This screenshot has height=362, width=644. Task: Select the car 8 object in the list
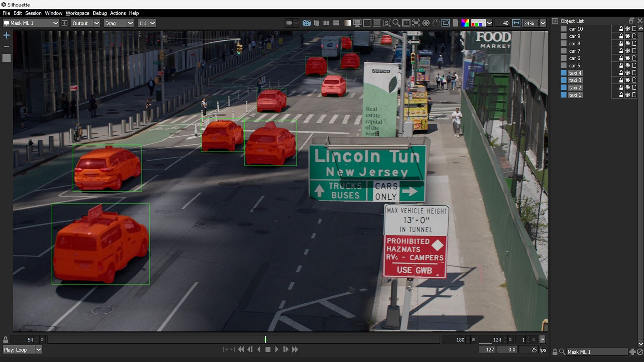point(574,43)
